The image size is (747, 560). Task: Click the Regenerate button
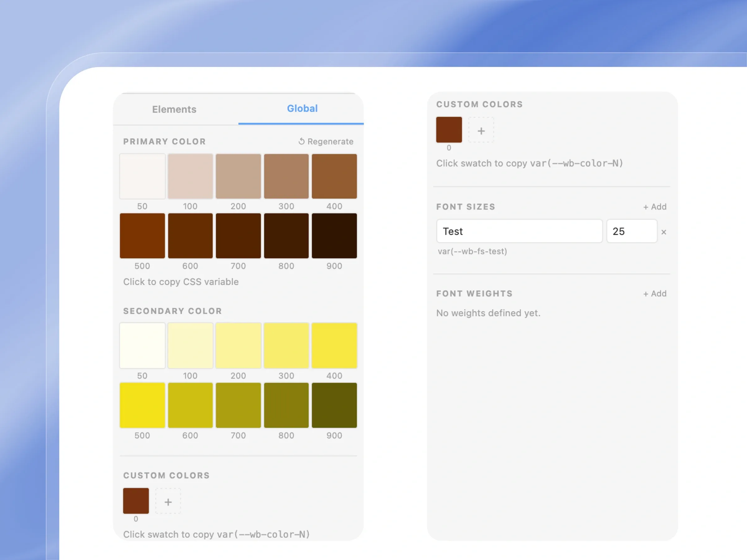point(326,142)
